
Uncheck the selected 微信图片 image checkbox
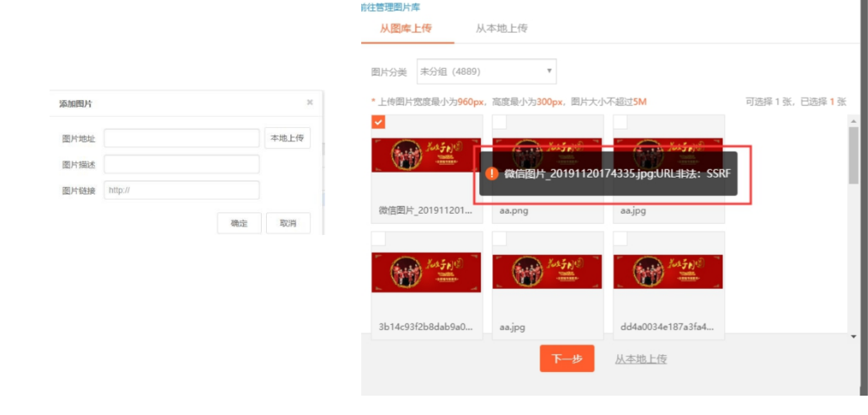pyautogui.click(x=379, y=122)
